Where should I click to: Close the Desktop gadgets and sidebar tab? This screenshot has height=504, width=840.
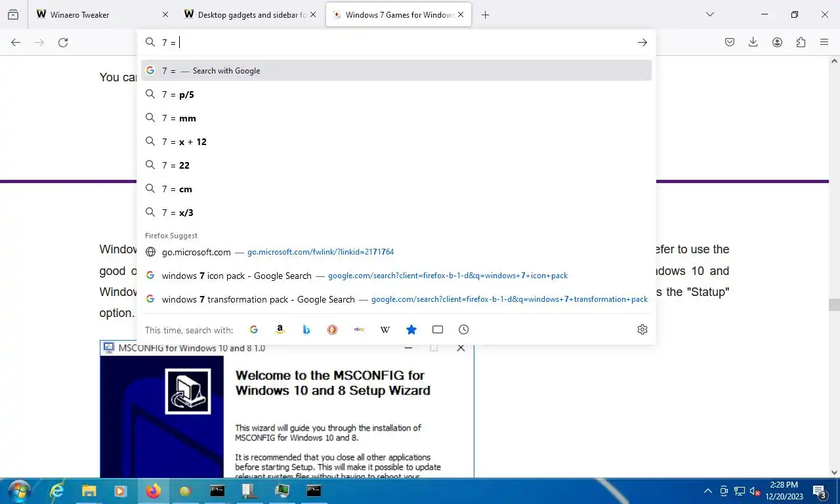[313, 14]
